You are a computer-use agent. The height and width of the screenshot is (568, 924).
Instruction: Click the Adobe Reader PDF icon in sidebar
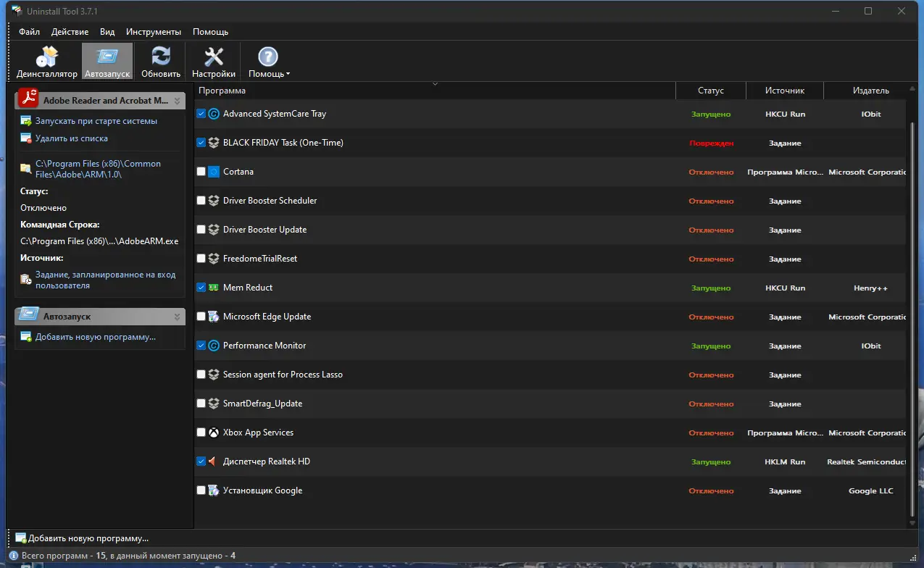coord(28,97)
